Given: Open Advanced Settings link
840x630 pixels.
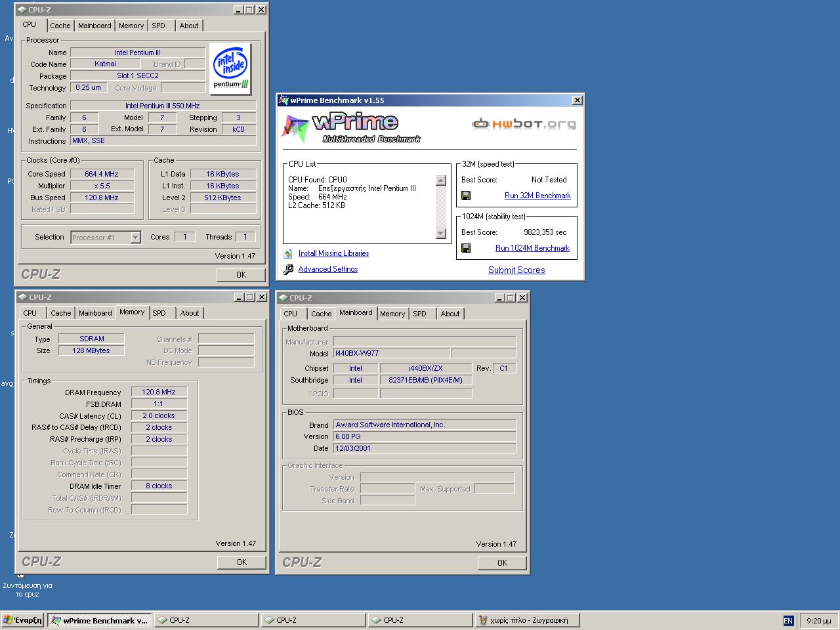Looking at the screenshot, I should (x=328, y=269).
